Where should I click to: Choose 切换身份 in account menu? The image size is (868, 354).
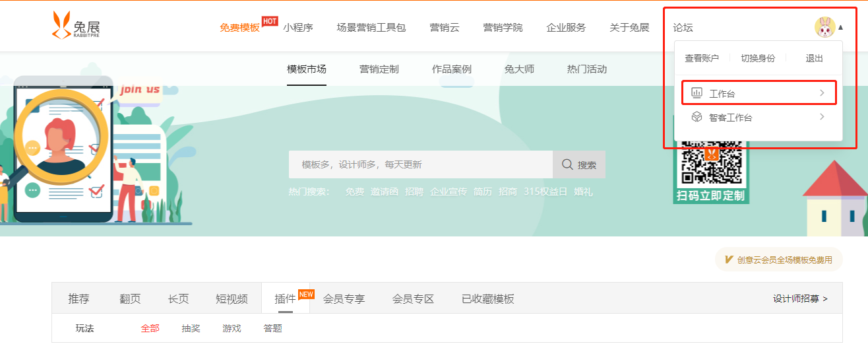(758, 58)
